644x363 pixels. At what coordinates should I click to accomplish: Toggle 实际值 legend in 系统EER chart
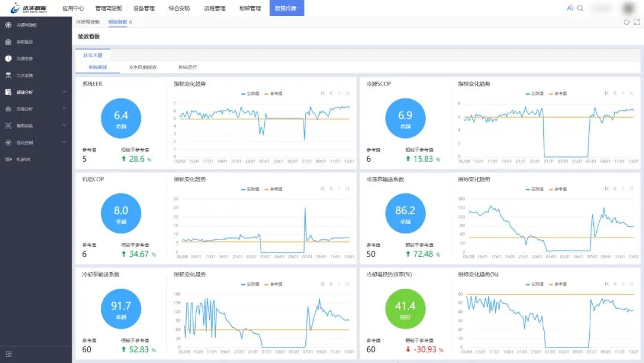pyautogui.click(x=249, y=94)
